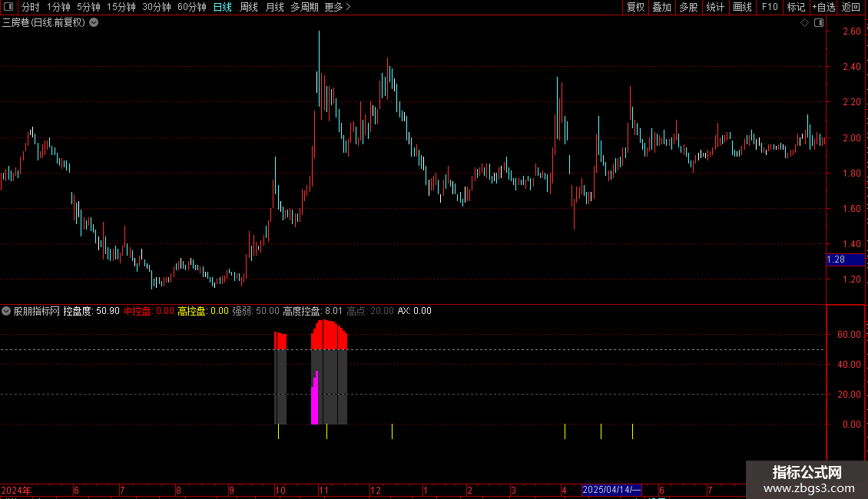Image resolution: width=868 pixels, height=499 pixels.
Task: Toggle the left sidebar panel icon
Action: [8, 7]
